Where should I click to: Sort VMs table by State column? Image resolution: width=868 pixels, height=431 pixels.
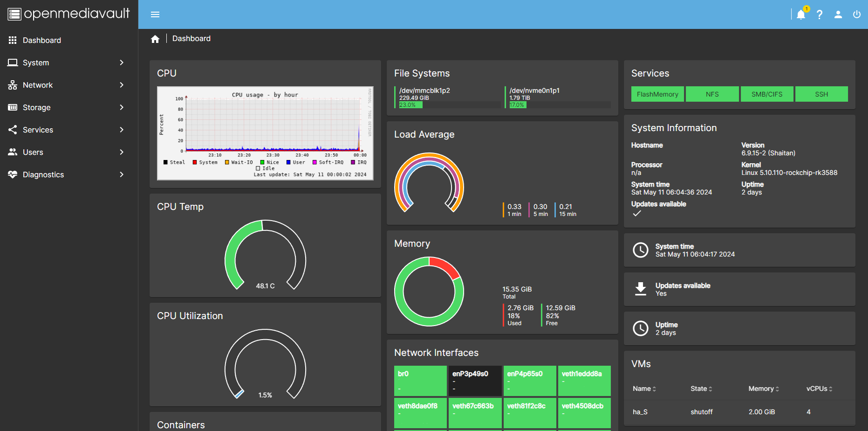[x=701, y=389]
